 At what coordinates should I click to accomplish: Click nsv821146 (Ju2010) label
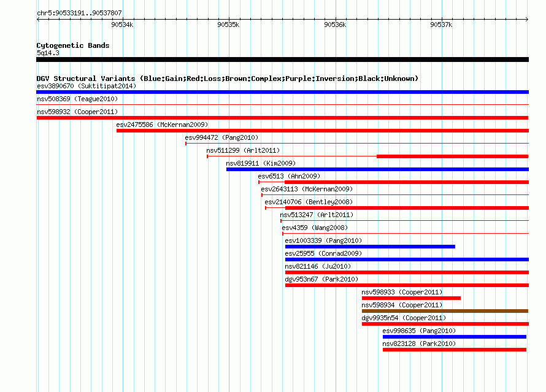(318, 266)
